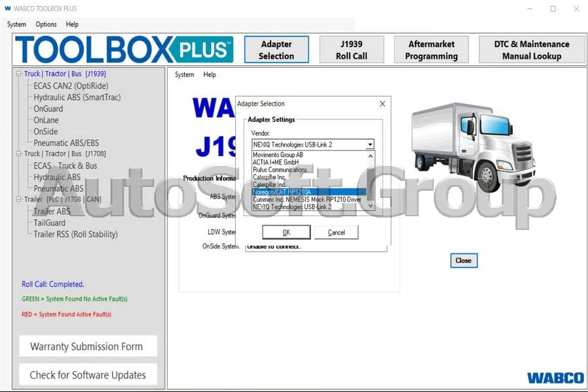This screenshot has height=392, width=588.
Task: Click the white truck image
Action: click(473, 146)
